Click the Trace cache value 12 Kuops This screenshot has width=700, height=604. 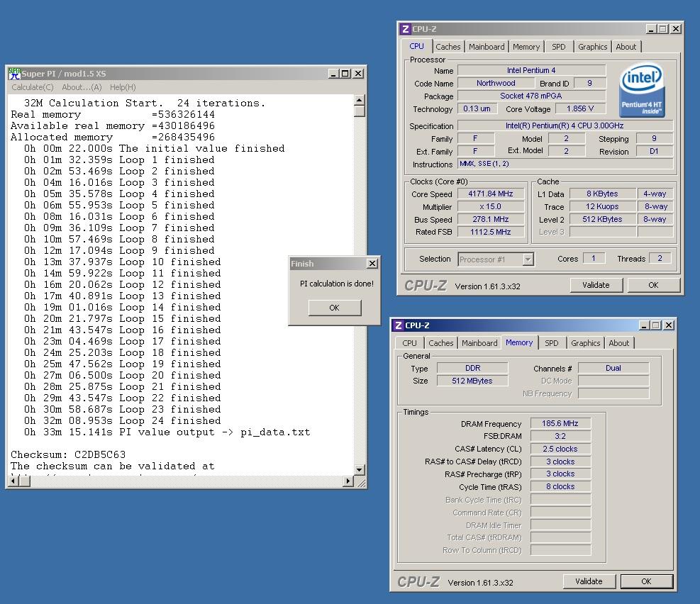tap(602, 206)
